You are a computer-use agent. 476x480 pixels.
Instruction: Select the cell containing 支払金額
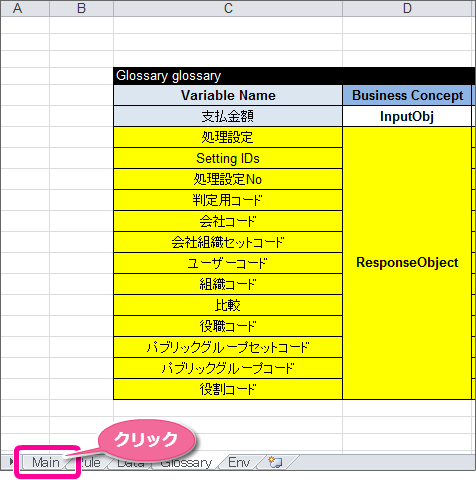pyautogui.click(x=228, y=116)
